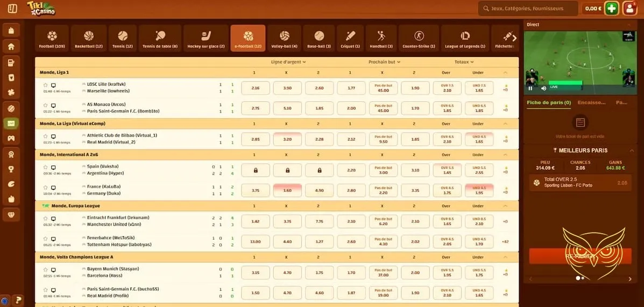Collapse the Direct live panel

click(629, 25)
